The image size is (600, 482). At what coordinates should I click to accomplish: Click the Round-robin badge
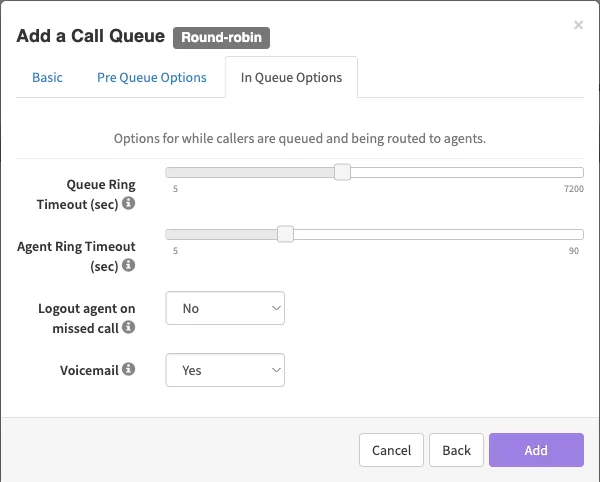click(x=222, y=37)
